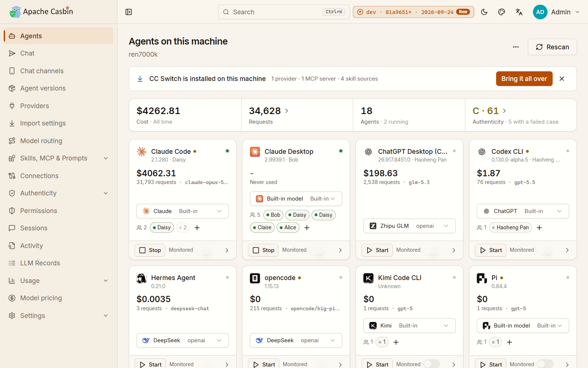Click the AD user avatar
588x368 pixels.
[540, 12]
